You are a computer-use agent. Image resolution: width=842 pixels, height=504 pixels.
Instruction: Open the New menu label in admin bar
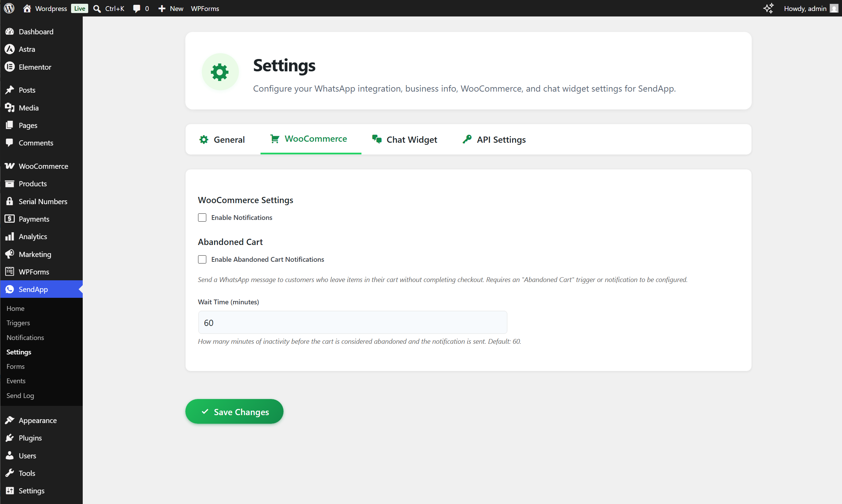point(176,9)
